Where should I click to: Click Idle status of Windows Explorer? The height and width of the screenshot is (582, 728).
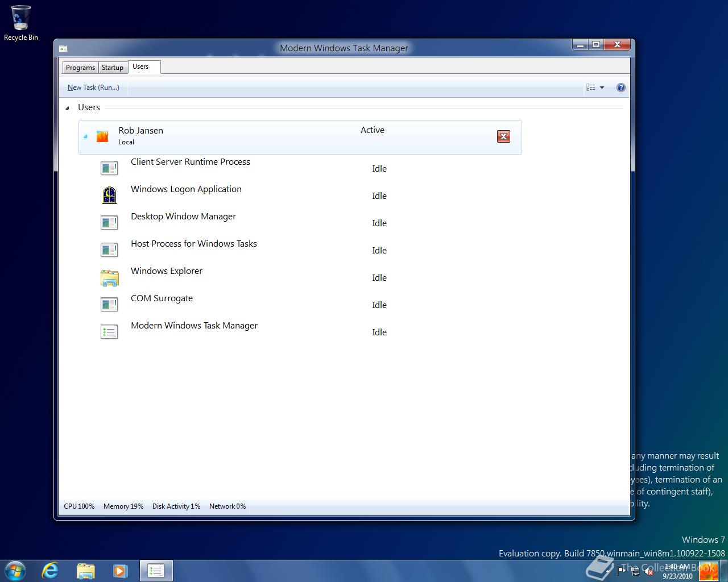click(379, 278)
